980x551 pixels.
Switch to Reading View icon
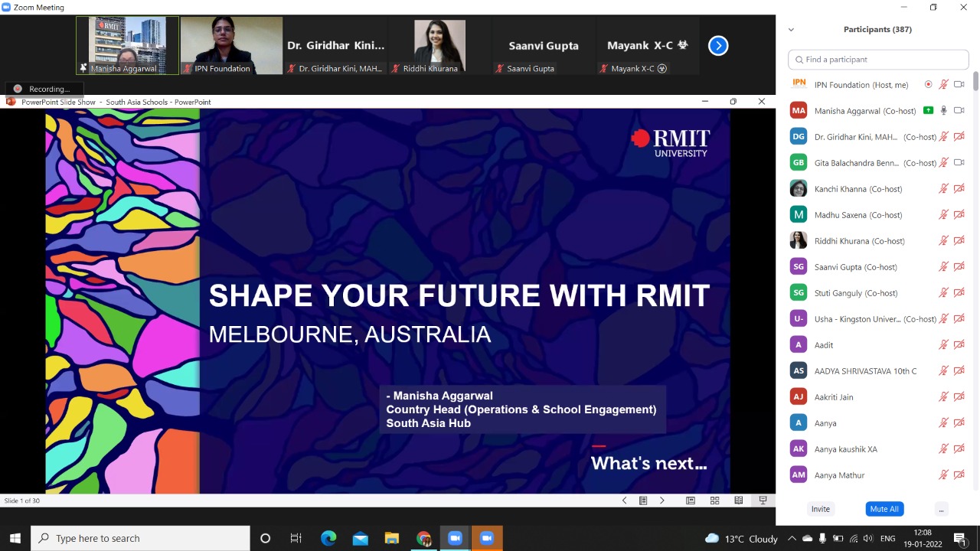click(x=738, y=500)
